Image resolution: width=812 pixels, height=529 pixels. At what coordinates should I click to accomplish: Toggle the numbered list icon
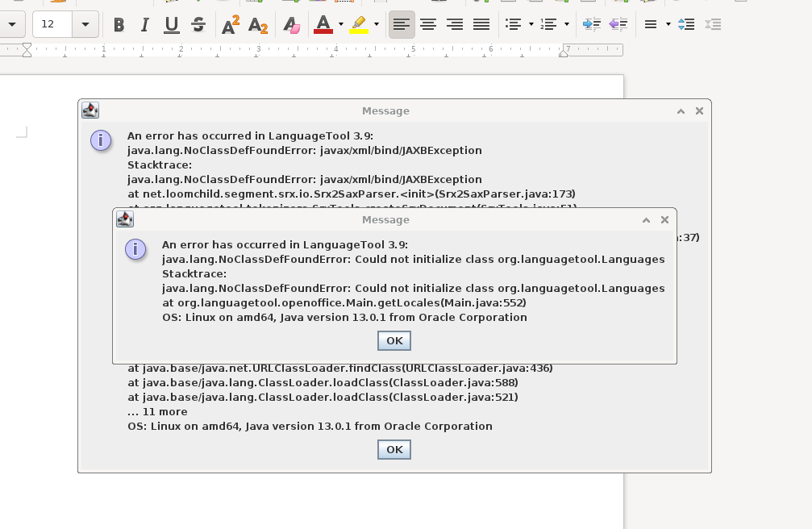click(548, 24)
